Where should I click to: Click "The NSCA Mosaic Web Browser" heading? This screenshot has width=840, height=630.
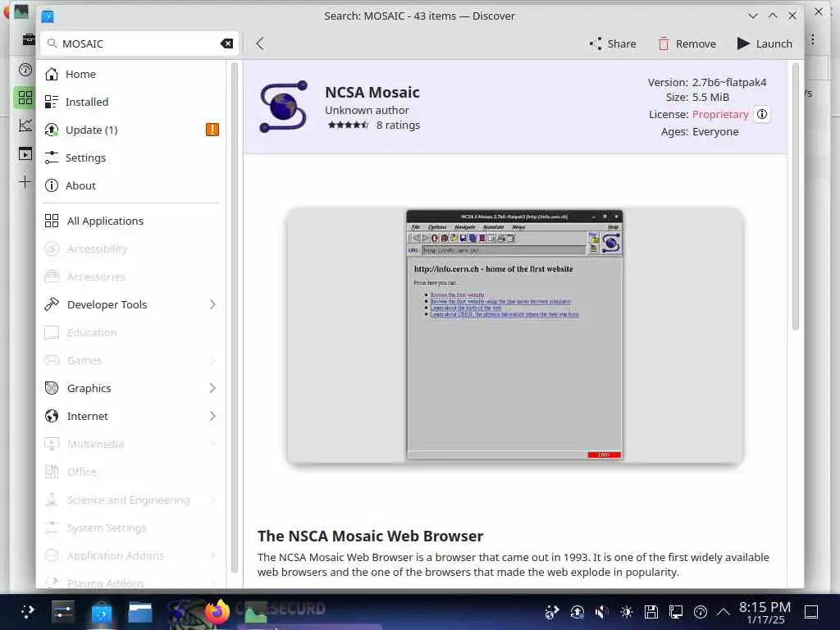pyautogui.click(x=370, y=536)
